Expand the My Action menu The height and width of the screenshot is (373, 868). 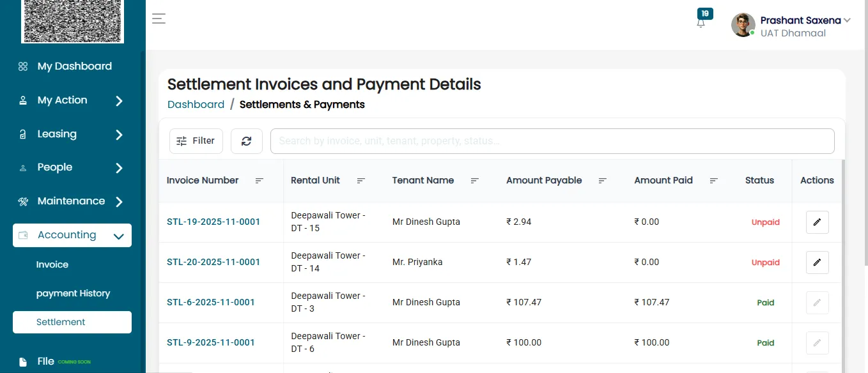click(x=72, y=100)
